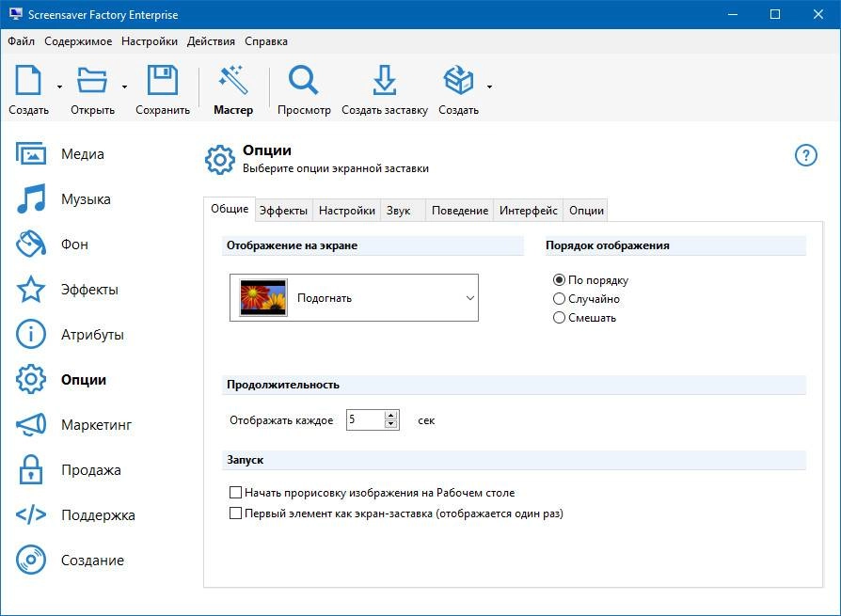Screen dimensions: 841x616
Task: Switch to the Эффекты tab
Action: (x=283, y=211)
